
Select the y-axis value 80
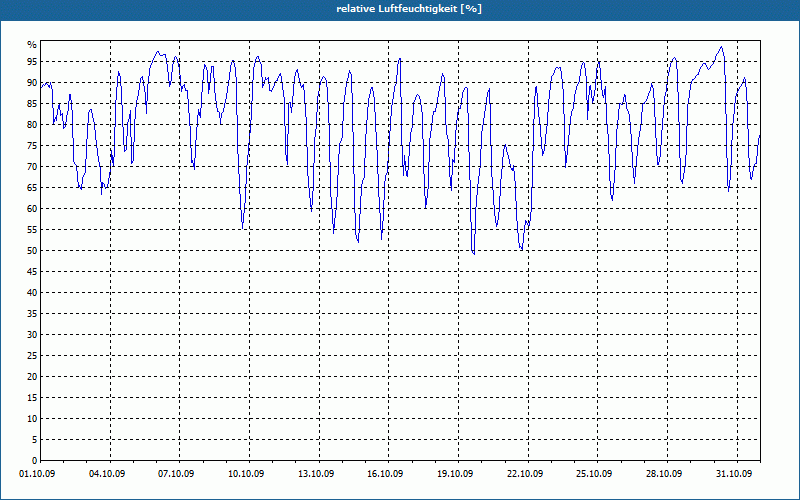tap(32, 124)
